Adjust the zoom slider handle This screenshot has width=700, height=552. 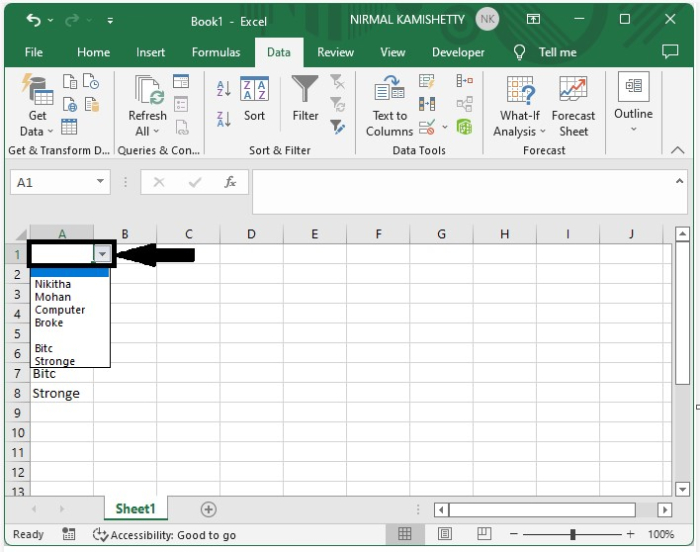point(572,534)
